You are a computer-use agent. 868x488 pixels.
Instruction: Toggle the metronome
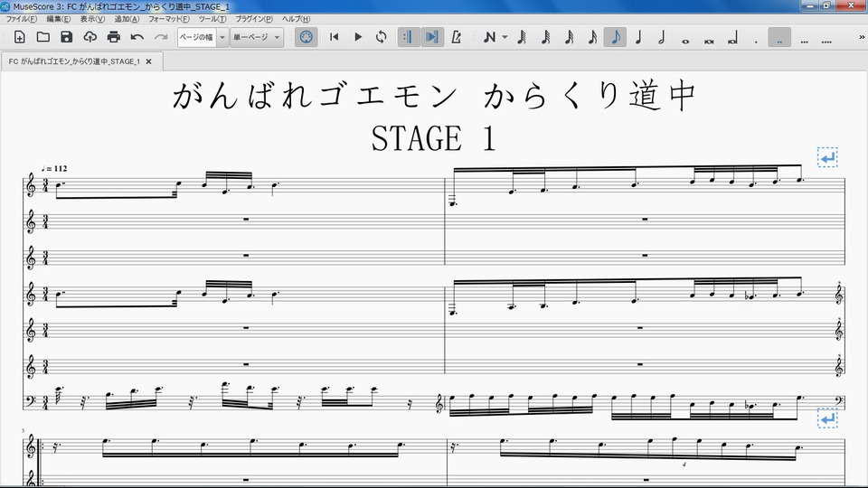click(x=456, y=37)
